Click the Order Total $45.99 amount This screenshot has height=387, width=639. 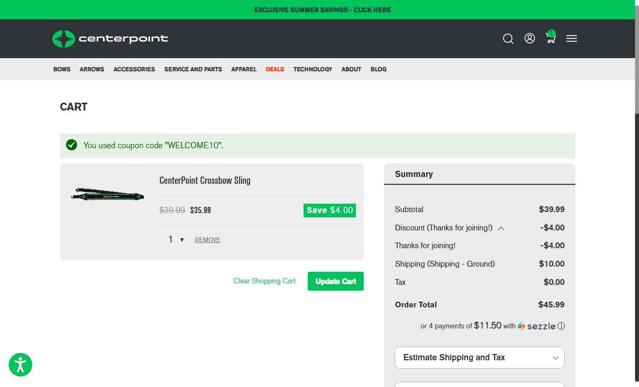tap(551, 305)
